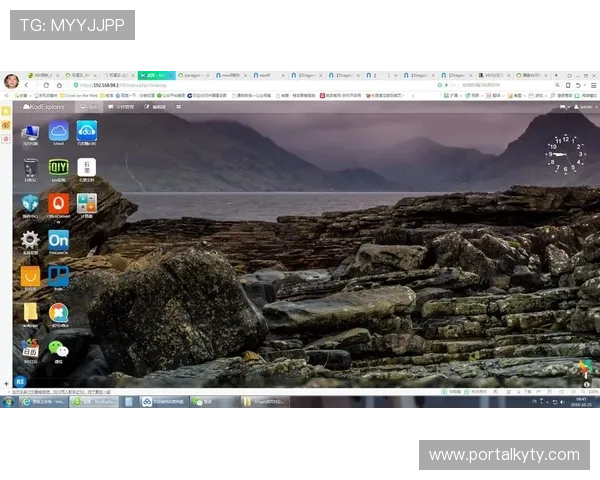The image size is (600, 480).
Task: Open the calculator app icon
Action: 87,204
